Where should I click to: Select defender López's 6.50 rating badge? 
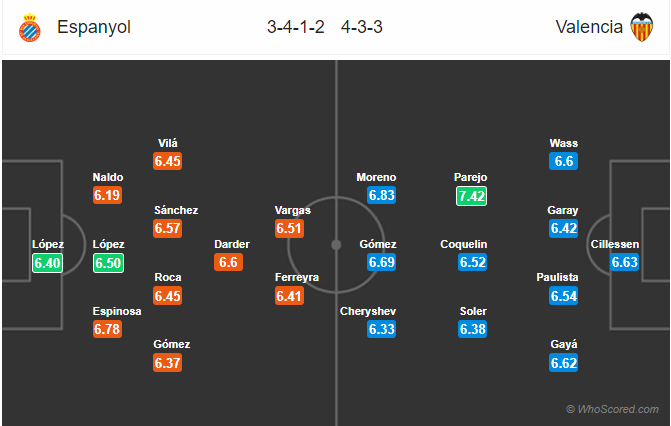pos(107,262)
